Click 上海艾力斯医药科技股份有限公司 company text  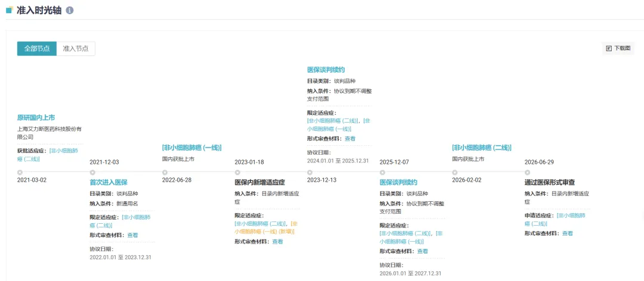pos(49,133)
